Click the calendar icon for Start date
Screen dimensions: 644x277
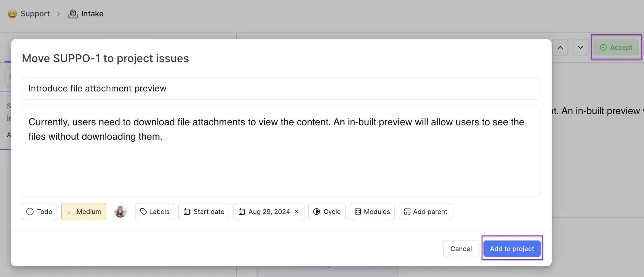187,212
